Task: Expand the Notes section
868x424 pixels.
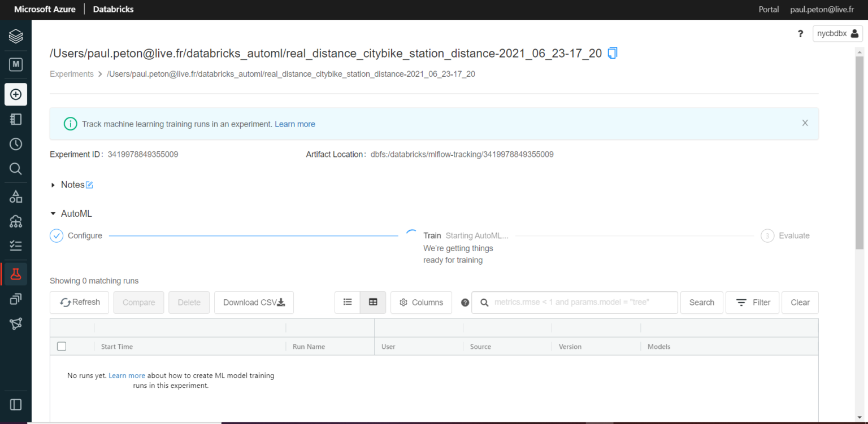Action: point(53,185)
